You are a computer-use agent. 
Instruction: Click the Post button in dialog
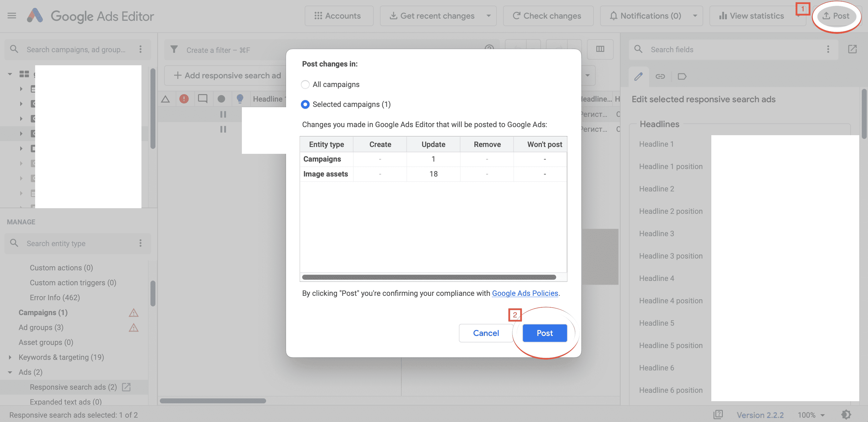[x=545, y=333]
